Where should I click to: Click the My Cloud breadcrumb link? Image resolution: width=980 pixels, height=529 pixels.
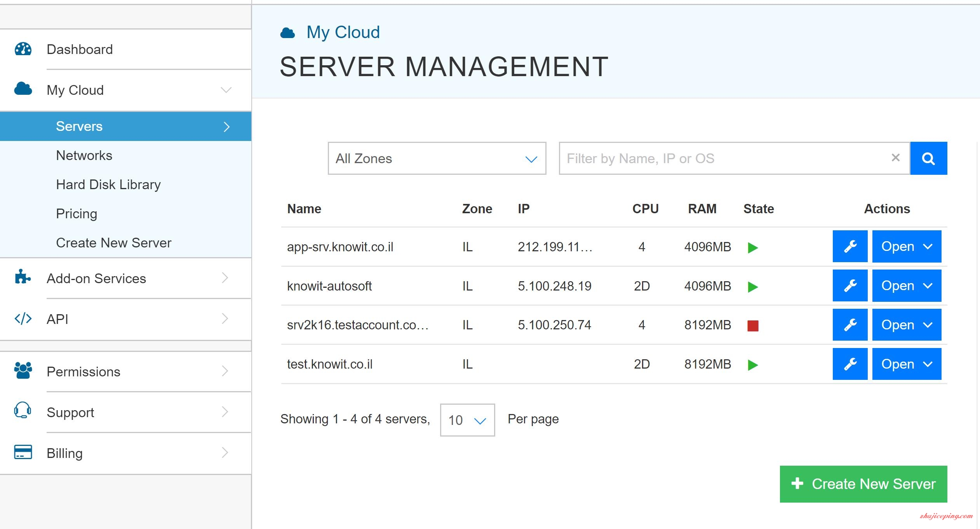(x=343, y=32)
